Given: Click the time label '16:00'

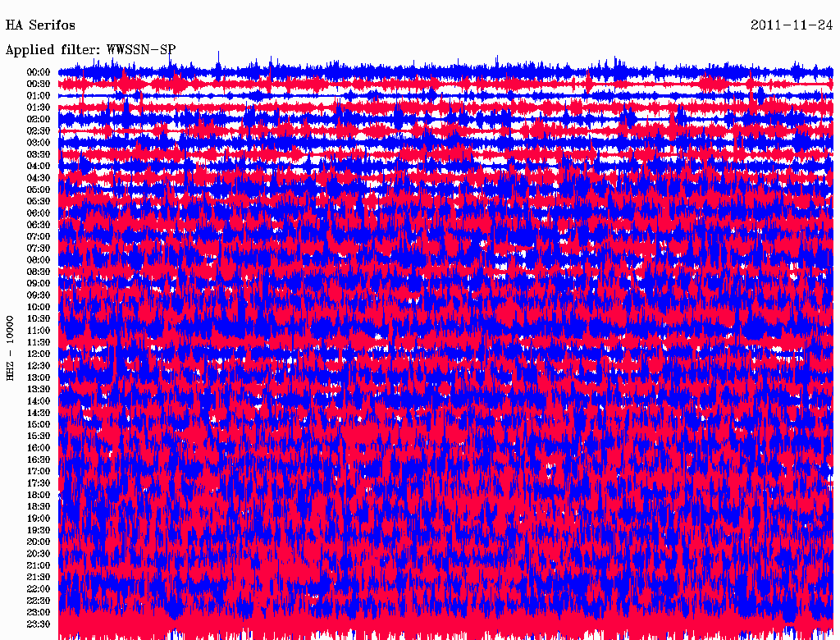Looking at the screenshot, I should [x=39, y=448].
